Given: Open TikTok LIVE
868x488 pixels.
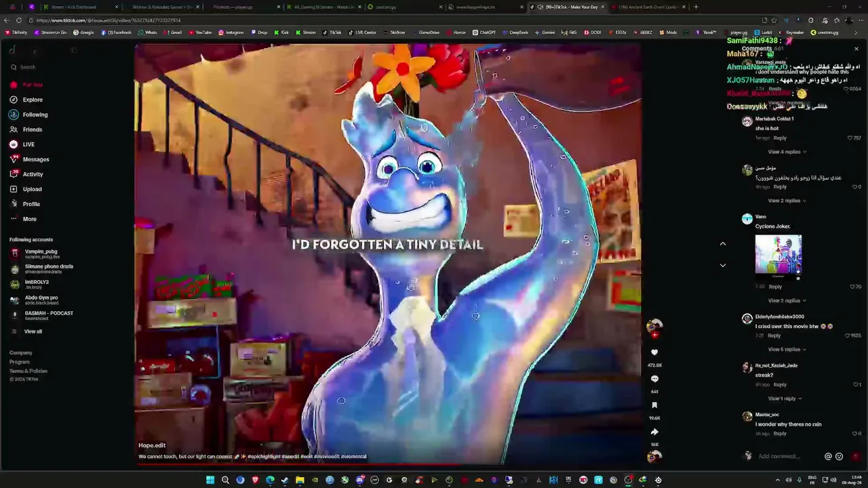Looking at the screenshot, I should (x=22, y=144).
